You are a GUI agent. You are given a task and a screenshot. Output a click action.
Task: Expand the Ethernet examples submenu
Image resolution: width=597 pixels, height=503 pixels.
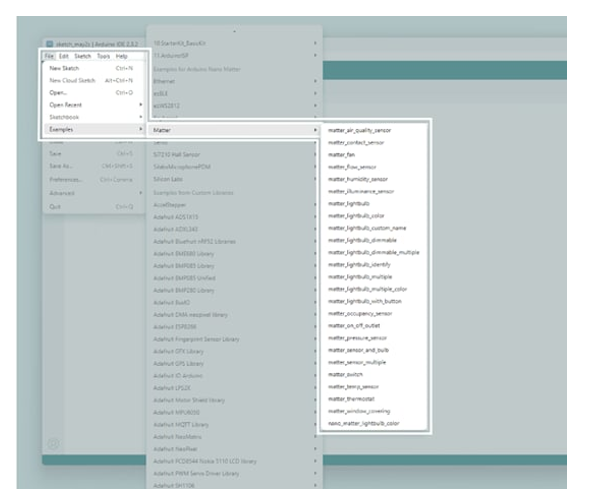click(234, 81)
